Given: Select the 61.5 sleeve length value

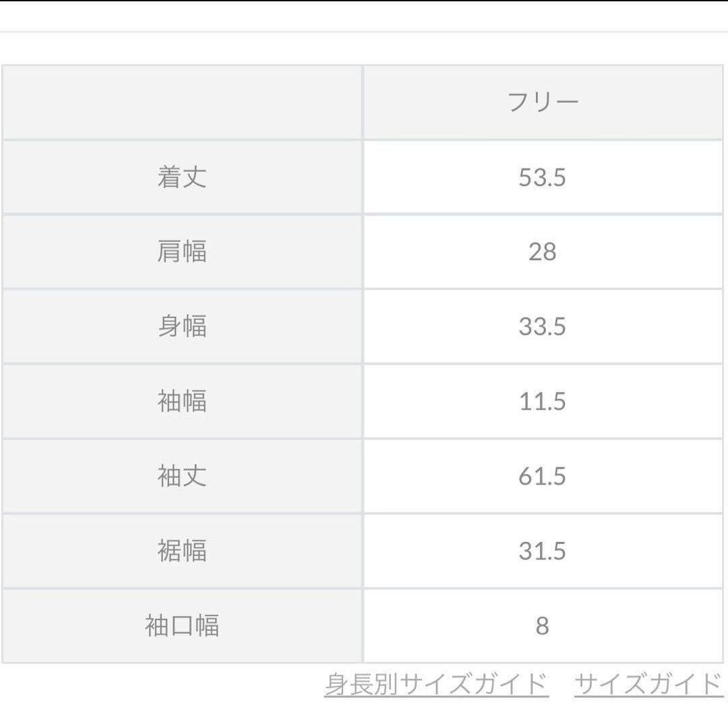Looking at the screenshot, I should click(543, 476).
